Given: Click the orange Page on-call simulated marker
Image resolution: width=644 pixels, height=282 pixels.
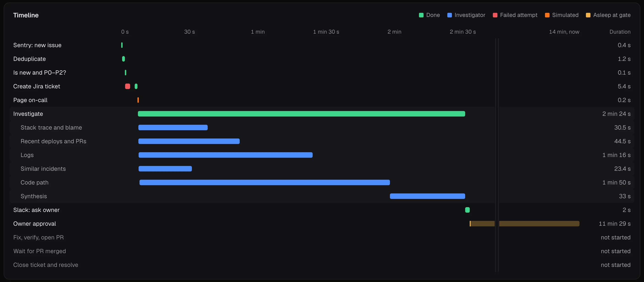Looking at the screenshot, I should pyautogui.click(x=138, y=100).
